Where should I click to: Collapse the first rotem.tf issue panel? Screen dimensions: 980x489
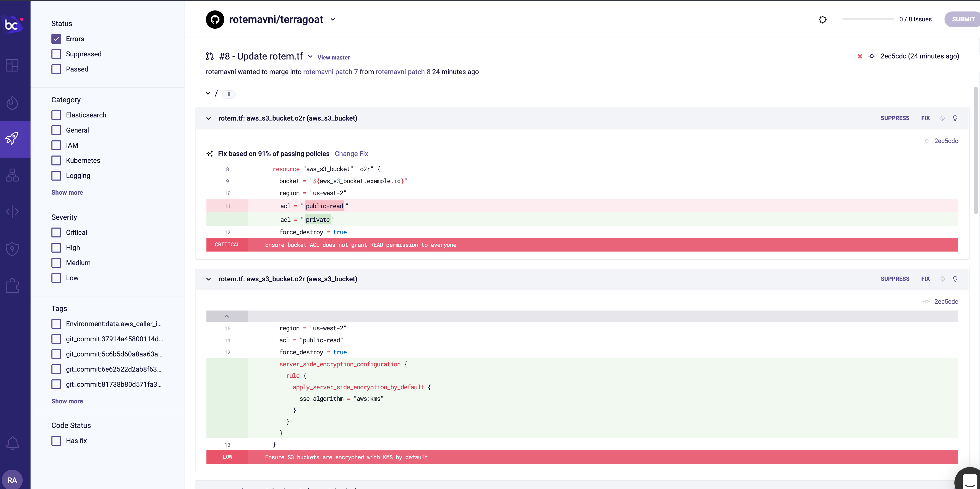(209, 118)
